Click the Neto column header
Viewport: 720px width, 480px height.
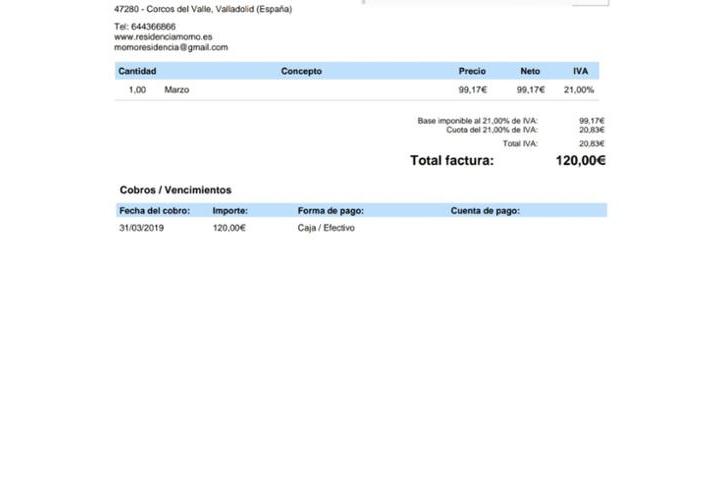point(530,71)
